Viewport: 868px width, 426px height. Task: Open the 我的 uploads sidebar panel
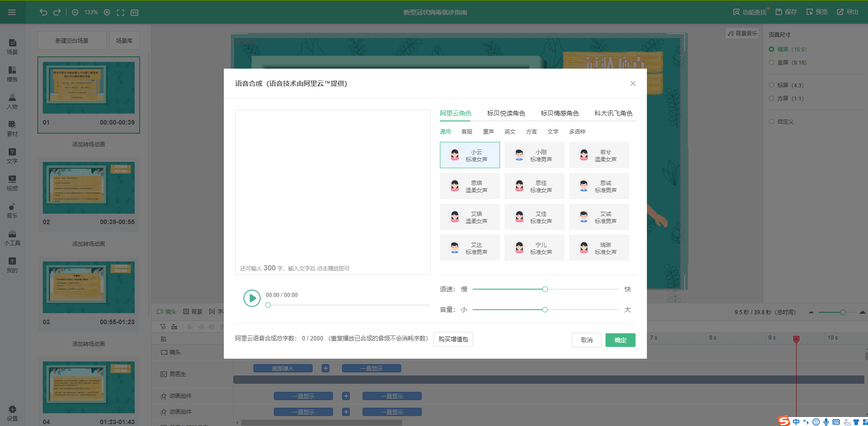pos(12,265)
